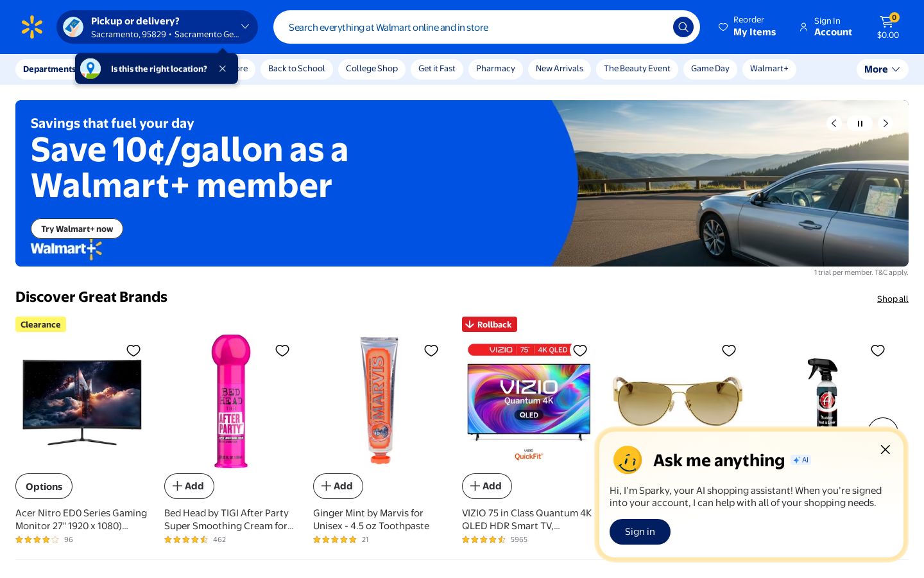The image size is (924, 578).
Task: Select the Back to School tab
Action: (x=296, y=69)
